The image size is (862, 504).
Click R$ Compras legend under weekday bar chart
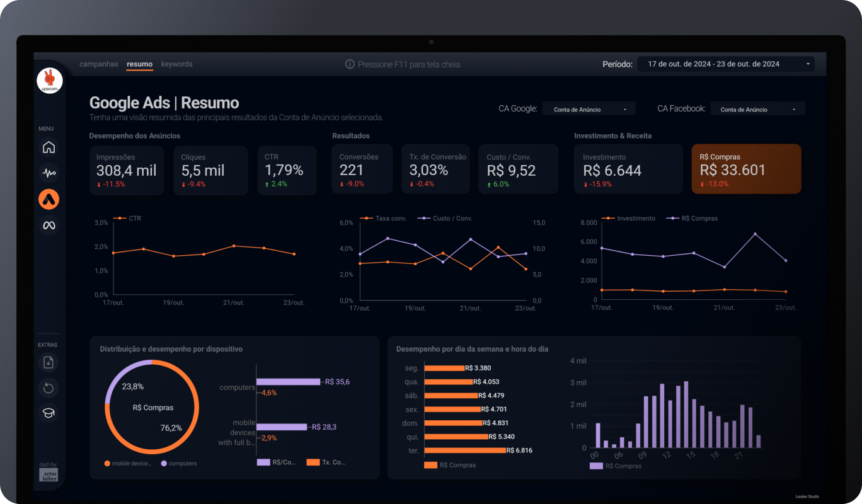450,465
